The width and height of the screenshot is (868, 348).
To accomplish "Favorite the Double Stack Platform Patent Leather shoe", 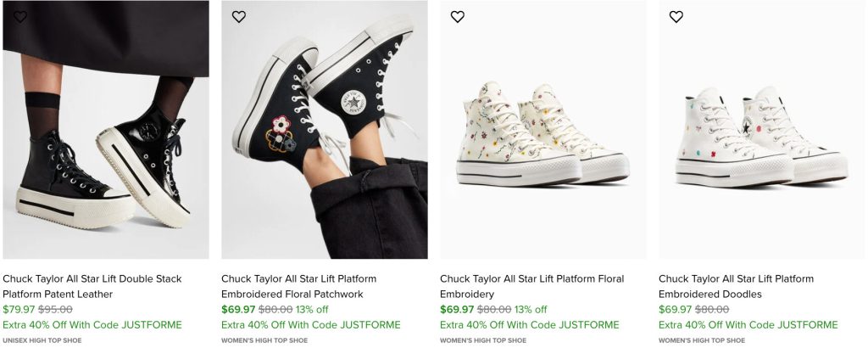I will pos(20,17).
